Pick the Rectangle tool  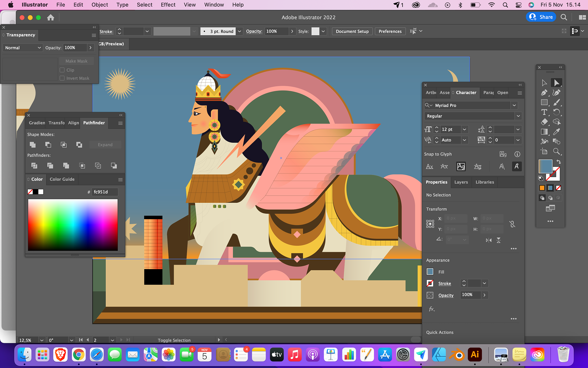click(x=544, y=102)
